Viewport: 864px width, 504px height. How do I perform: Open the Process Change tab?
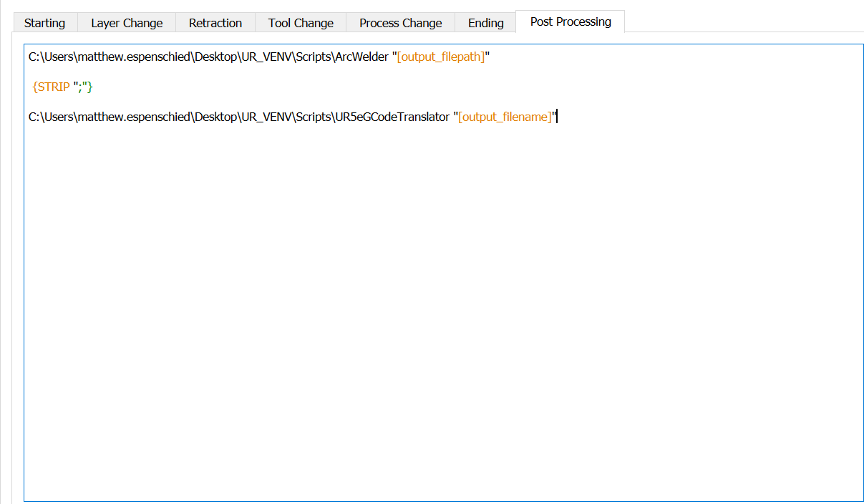pyautogui.click(x=401, y=23)
